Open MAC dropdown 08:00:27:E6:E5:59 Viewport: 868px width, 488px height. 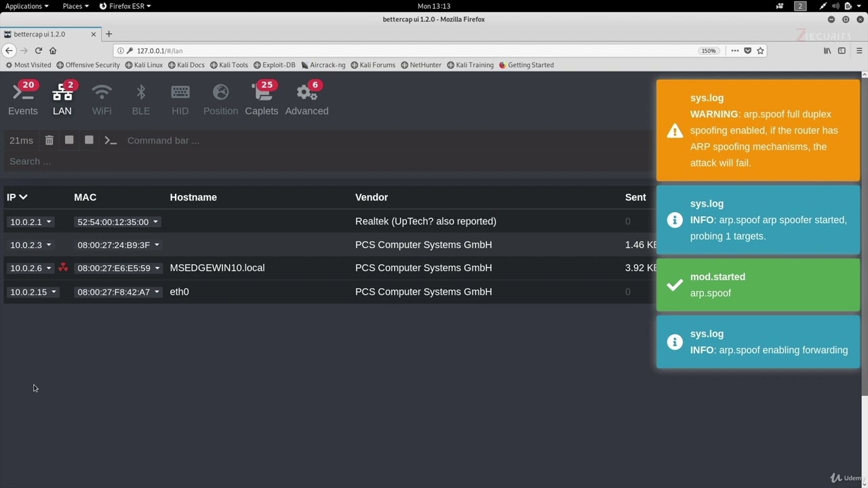(119, 268)
